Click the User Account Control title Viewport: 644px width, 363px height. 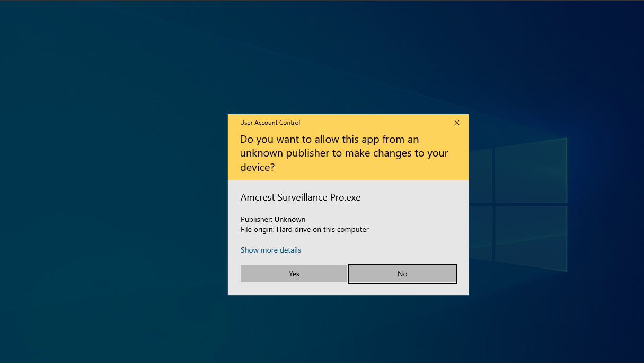point(270,123)
